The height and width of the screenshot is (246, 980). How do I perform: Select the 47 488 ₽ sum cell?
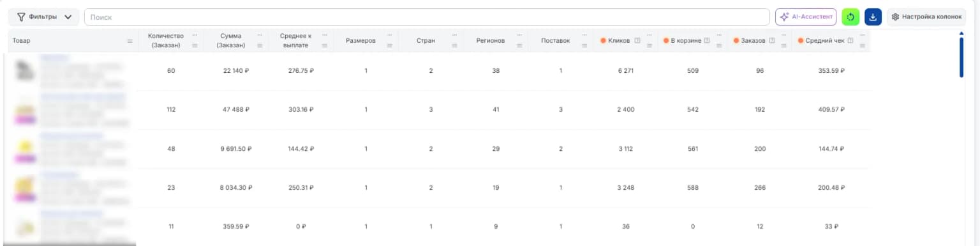(x=236, y=110)
